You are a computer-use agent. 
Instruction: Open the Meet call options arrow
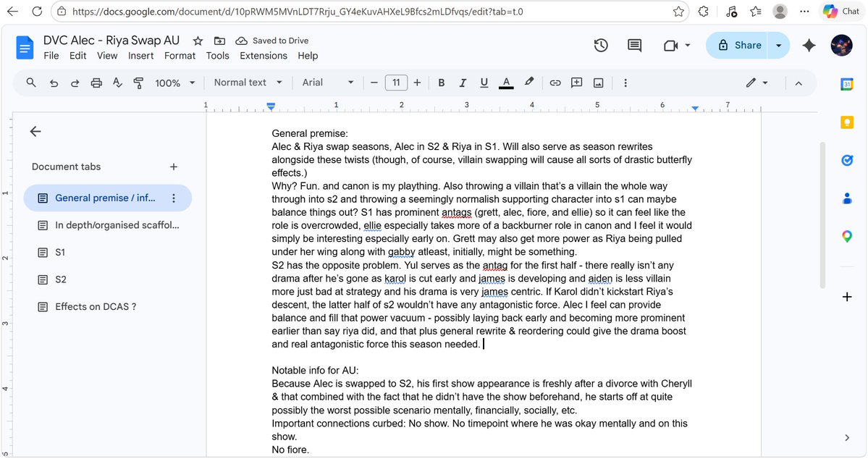coord(688,46)
